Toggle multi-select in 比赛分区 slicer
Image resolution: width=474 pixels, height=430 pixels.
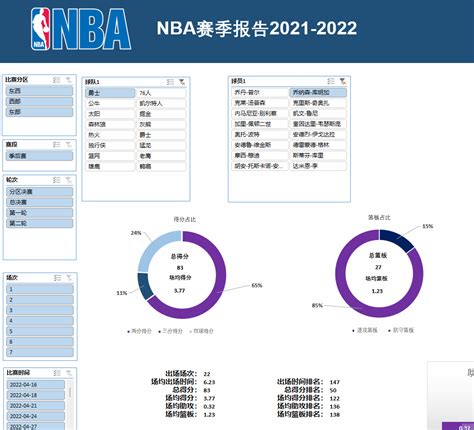coord(57,80)
